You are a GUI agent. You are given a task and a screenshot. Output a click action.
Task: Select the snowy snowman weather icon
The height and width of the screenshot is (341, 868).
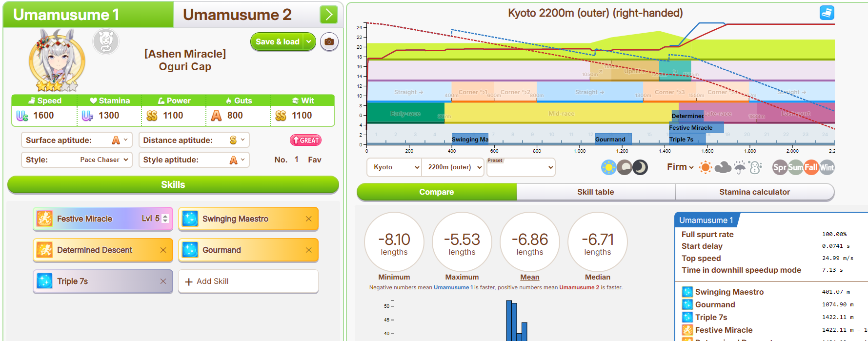click(x=756, y=168)
